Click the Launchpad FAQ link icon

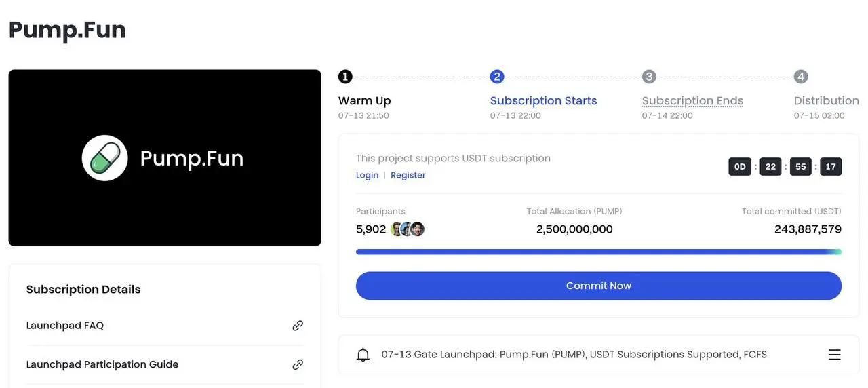[298, 326]
